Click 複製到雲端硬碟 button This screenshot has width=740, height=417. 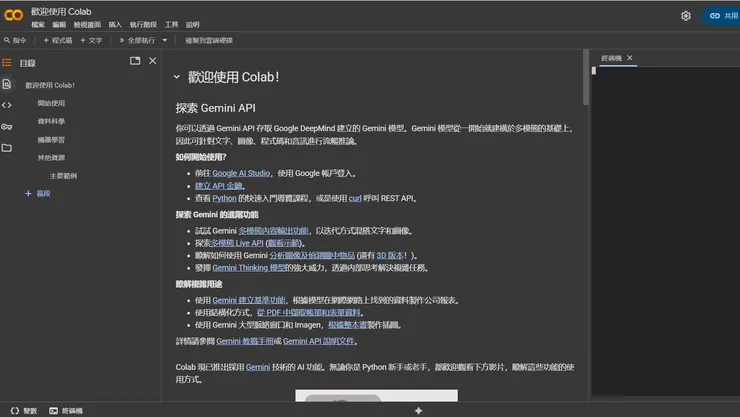[x=209, y=41]
